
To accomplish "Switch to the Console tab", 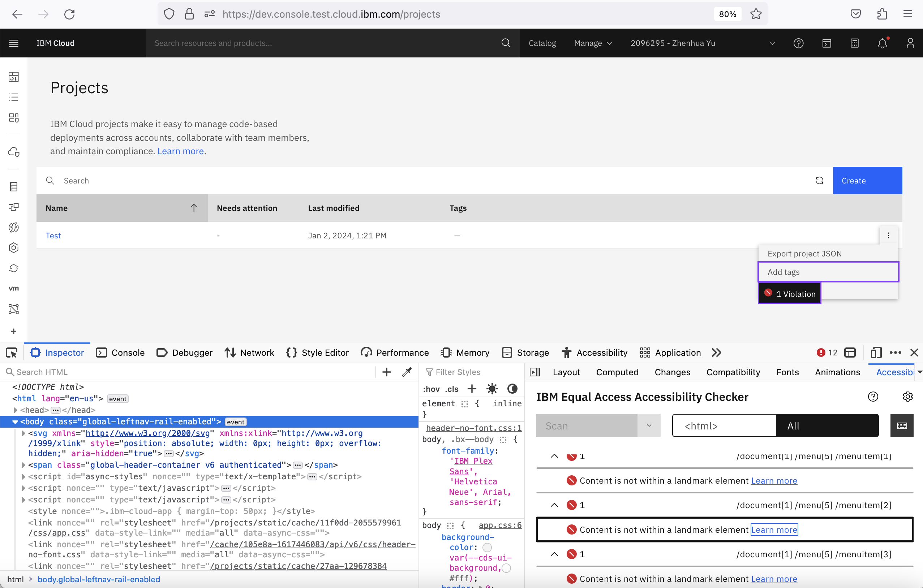I will click(x=120, y=353).
